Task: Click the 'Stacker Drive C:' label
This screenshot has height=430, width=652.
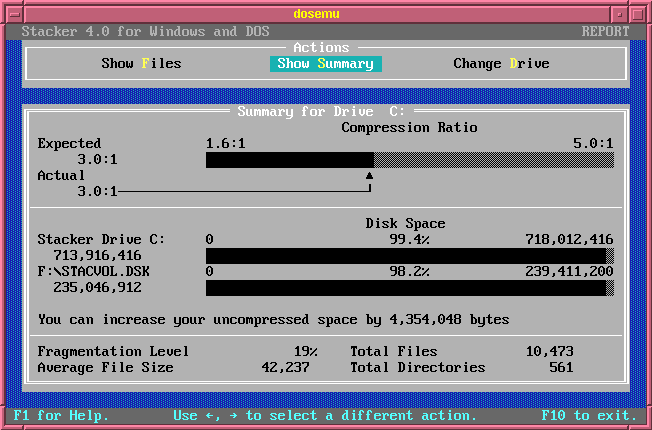Action: 101,240
